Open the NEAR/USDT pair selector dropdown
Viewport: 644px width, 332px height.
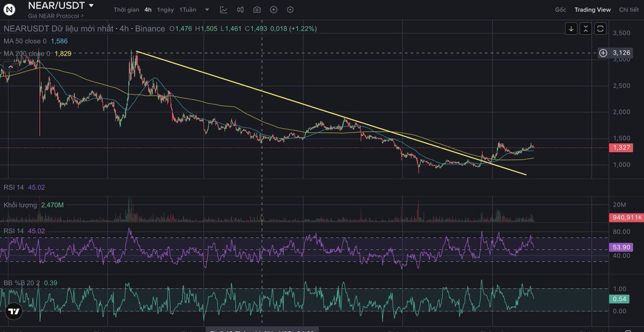pos(91,5)
